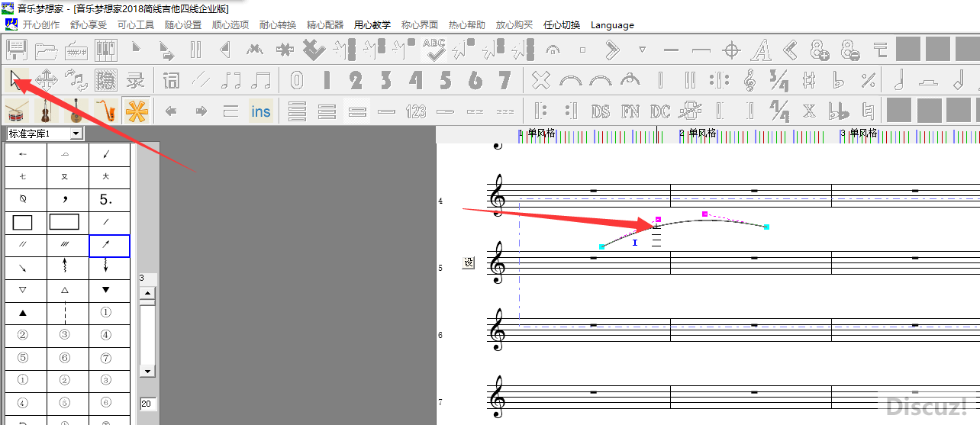Click the palette scrollbar up arrow
Viewport: 980px width, 425px height.
(148, 293)
